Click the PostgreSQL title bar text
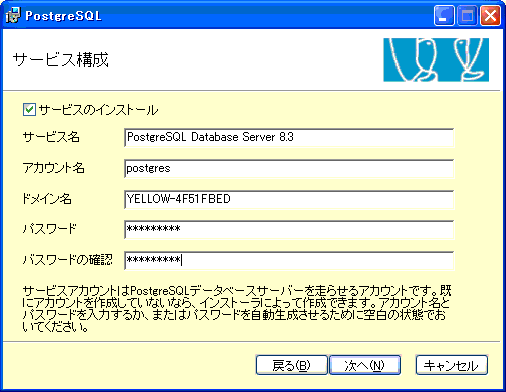Viewport: 506px width, 392px height. click(x=63, y=16)
